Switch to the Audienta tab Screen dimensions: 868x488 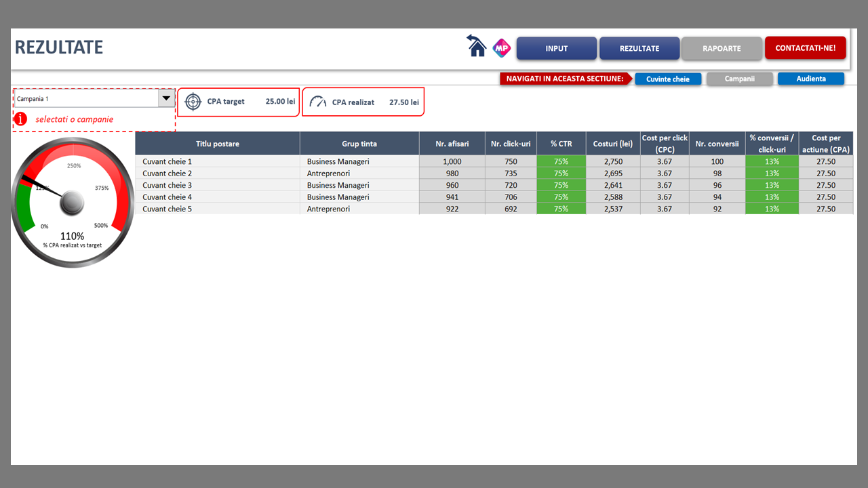tap(811, 79)
